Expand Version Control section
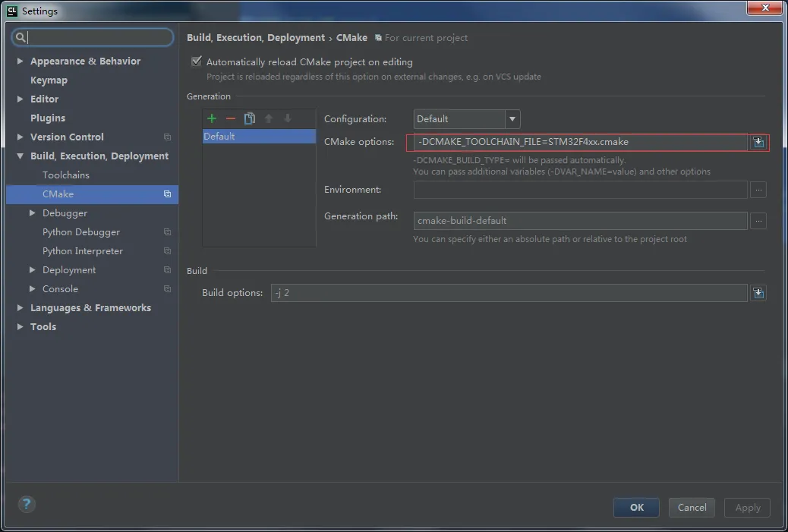Image resolution: width=788 pixels, height=532 pixels. point(20,137)
